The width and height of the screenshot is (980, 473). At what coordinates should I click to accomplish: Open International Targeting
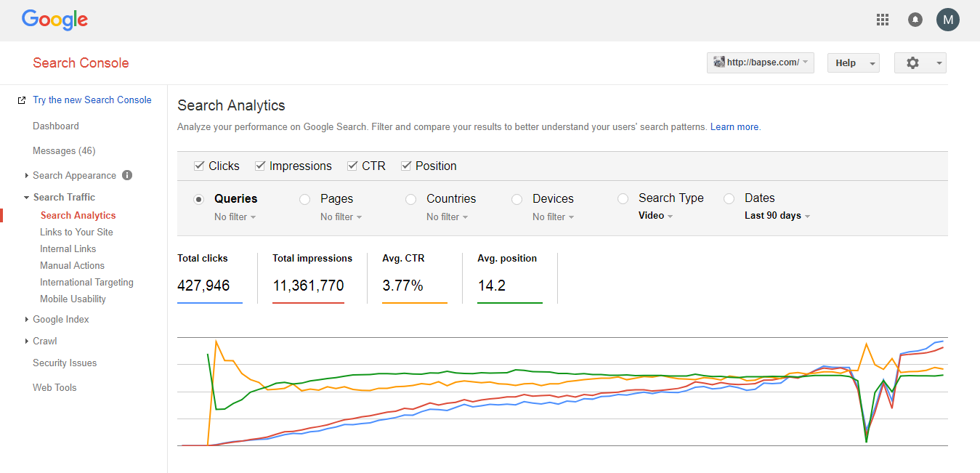click(86, 282)
